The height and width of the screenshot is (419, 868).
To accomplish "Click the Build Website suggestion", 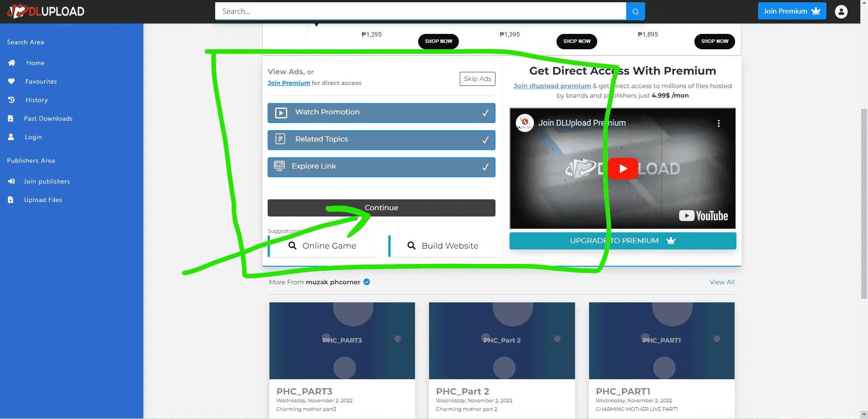I will click(442, 246).
